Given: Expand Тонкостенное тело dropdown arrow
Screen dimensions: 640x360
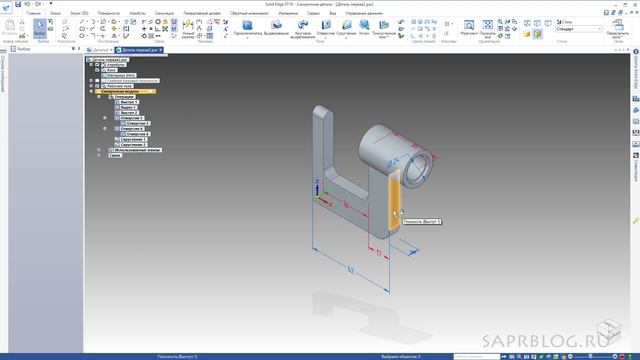Looking at the screenshot, I should click(x=388, y=37).
